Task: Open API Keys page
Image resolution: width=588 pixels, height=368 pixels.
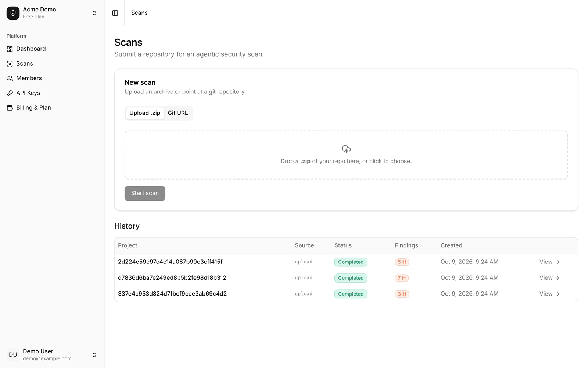Action: point(52,93)
